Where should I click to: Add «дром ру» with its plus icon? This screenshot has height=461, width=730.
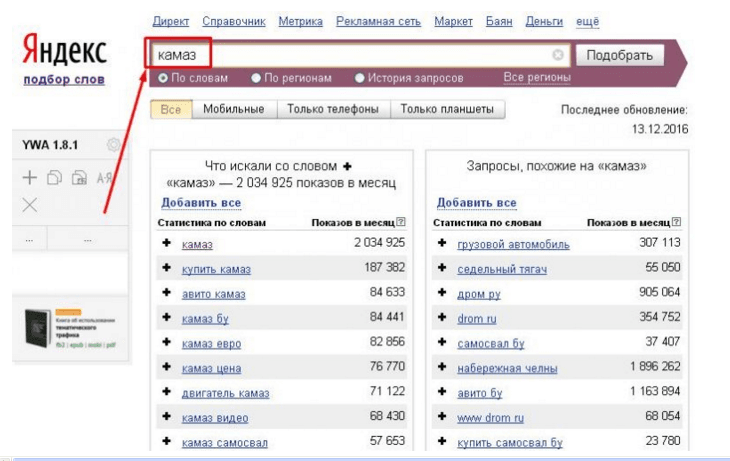coord(442,292)
